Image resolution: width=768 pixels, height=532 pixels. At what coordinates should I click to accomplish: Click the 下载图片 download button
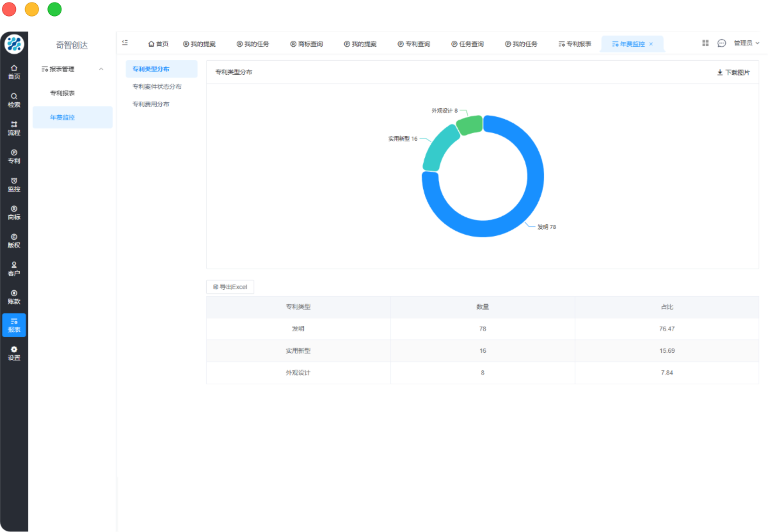[x=733, y=73]
